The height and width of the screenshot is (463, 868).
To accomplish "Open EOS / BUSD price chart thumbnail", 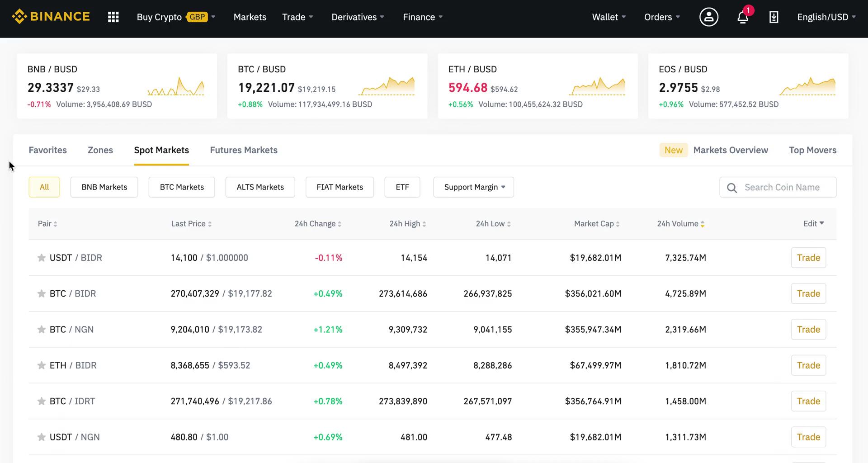I will click(807, 86).
